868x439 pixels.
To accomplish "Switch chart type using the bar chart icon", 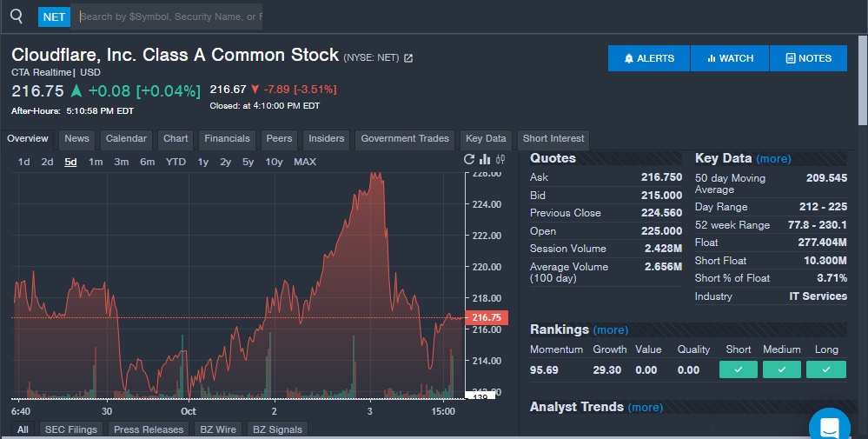I will (x=486, y=159).
